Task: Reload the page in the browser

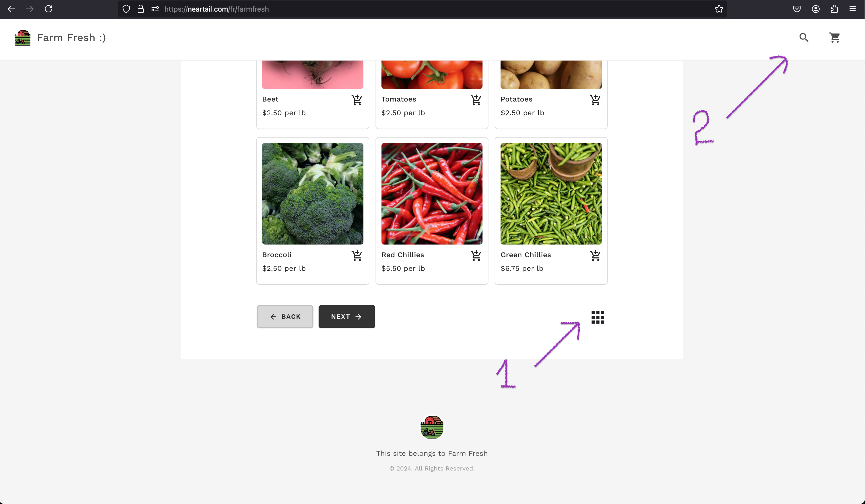Action: [x=48, y=9]
